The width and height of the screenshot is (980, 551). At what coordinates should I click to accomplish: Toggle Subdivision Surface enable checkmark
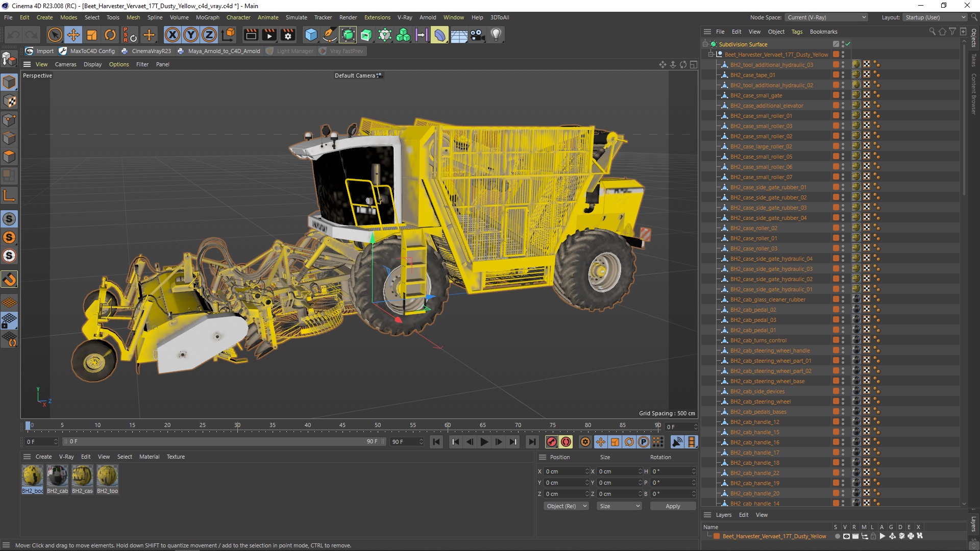[848, 44]
